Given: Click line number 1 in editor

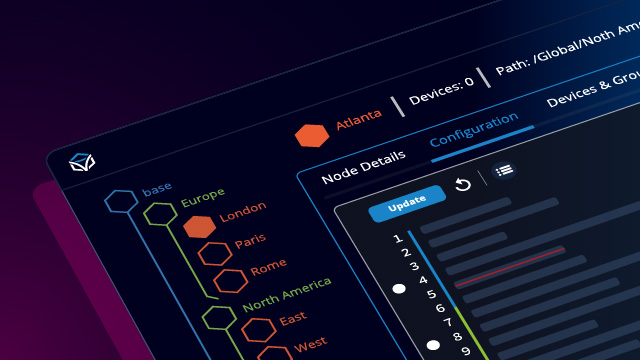Looking at the screenshot, I should pos(398,239).
